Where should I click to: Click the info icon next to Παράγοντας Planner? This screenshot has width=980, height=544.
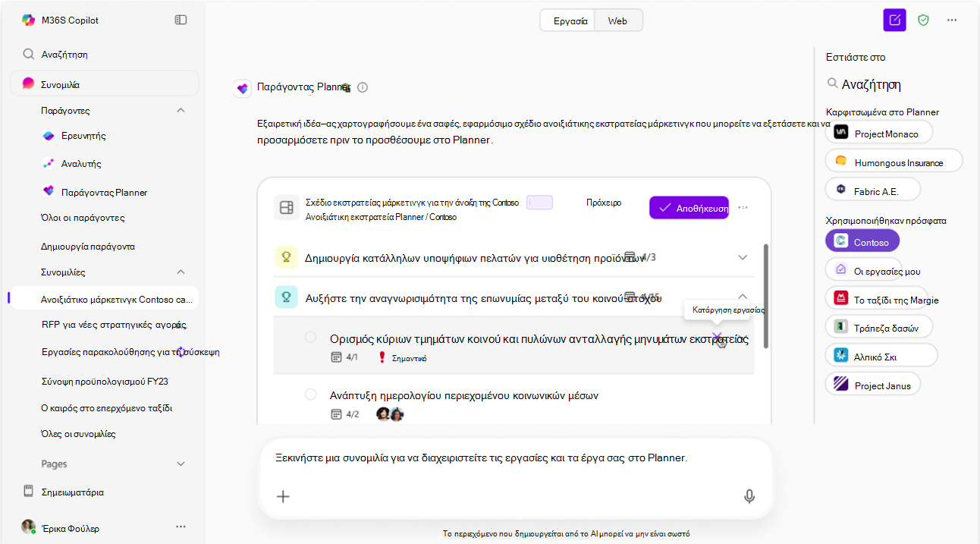click(x=363, y=87)
